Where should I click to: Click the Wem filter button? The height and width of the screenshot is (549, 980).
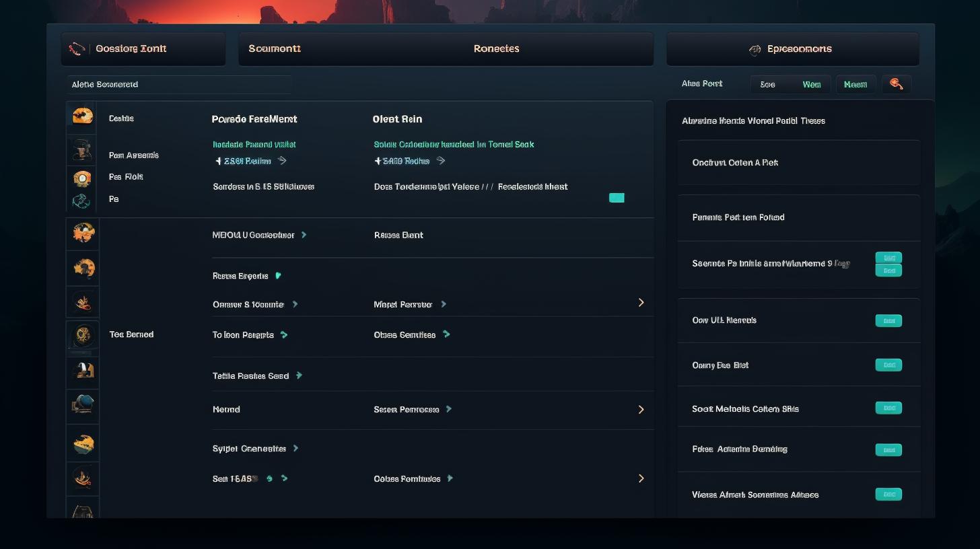(x=811, y=84)
